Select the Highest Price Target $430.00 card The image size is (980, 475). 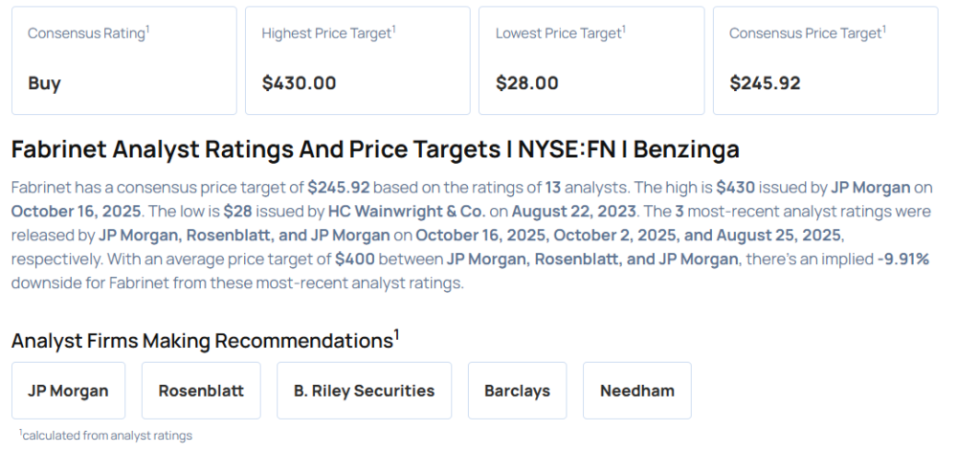point(357,60)
